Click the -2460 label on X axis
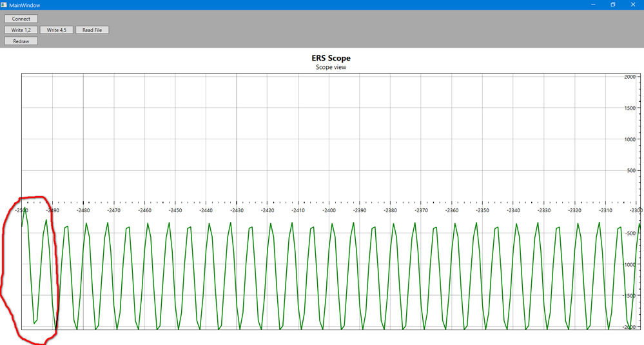 144,210
